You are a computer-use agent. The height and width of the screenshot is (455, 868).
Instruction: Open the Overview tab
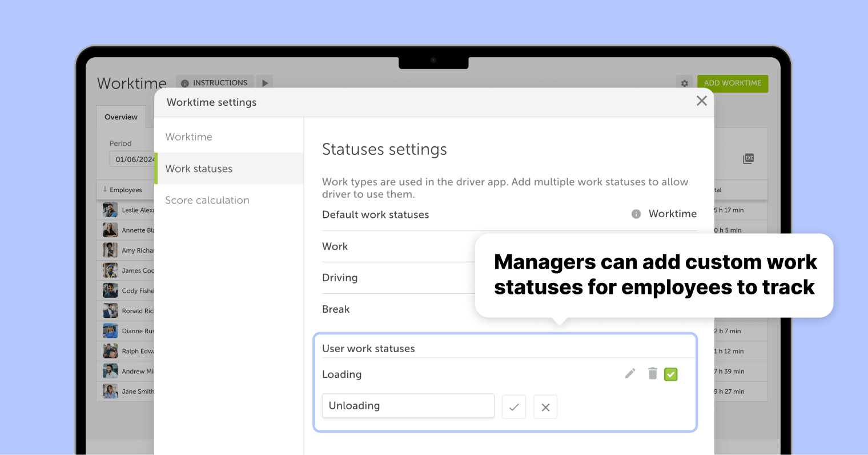pos(120,117)
